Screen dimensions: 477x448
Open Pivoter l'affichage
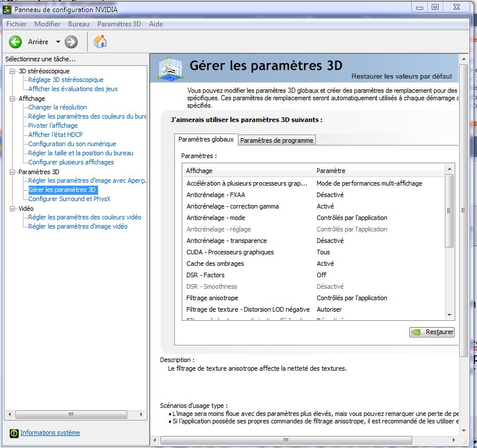click(x=53, y=125)
